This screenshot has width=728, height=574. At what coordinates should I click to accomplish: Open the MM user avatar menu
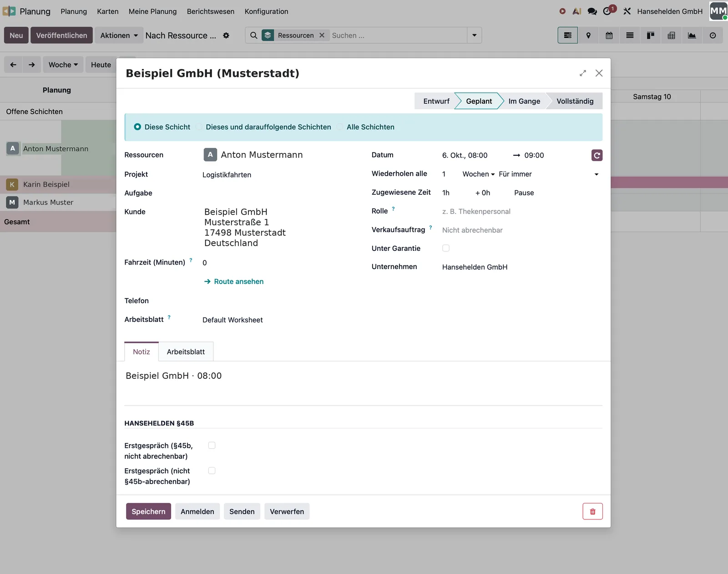tap(718, 11)
